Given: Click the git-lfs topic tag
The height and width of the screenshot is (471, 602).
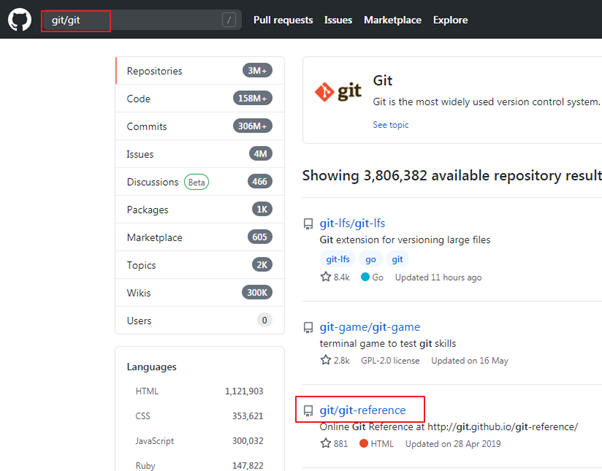Looking at the screenshot, I should tap(338, 259).
